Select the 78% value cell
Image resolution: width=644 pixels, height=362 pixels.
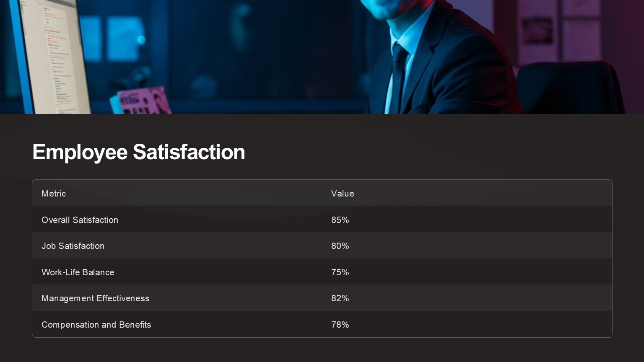point(340,325)
